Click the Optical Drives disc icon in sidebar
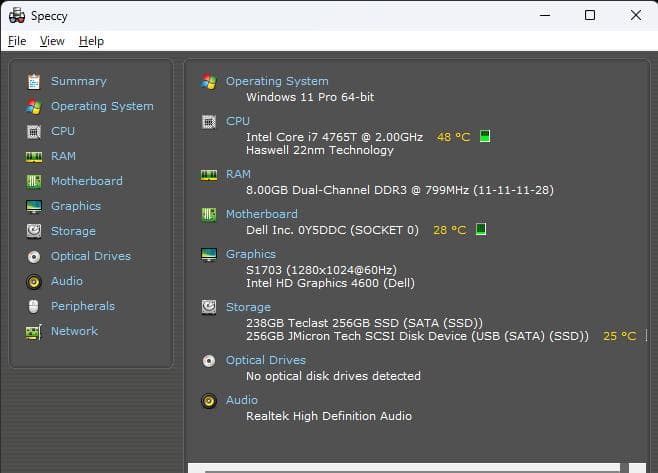 34,256
